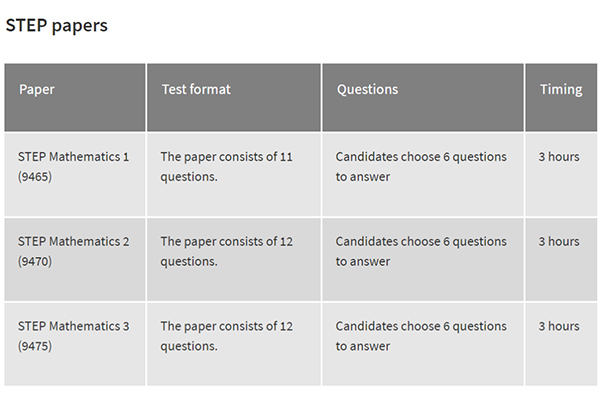Click the Questions column header
Screen dimensions: 600x400
click(423, 98)
